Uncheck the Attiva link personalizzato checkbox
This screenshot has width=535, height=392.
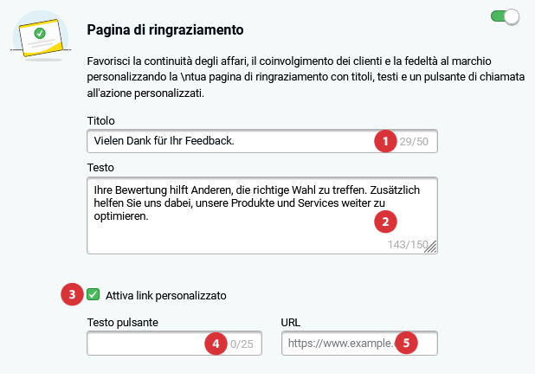(93, 294)
